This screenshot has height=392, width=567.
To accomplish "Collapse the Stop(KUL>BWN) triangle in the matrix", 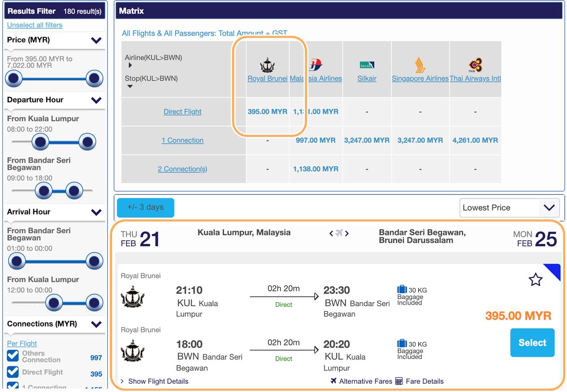I will (x=130, y=86).
